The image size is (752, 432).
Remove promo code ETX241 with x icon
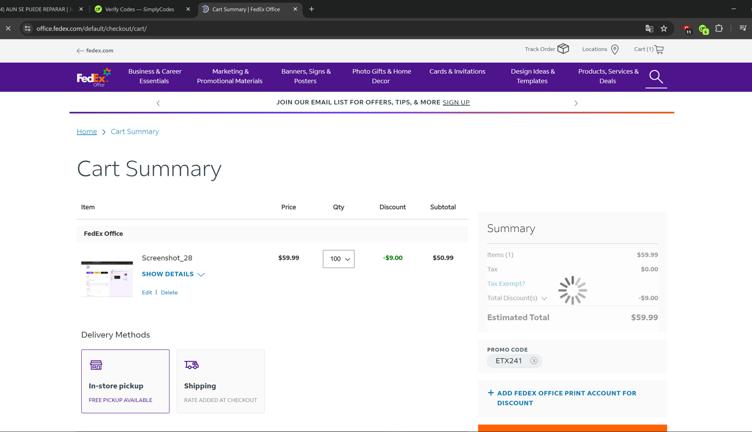(534, 361)
